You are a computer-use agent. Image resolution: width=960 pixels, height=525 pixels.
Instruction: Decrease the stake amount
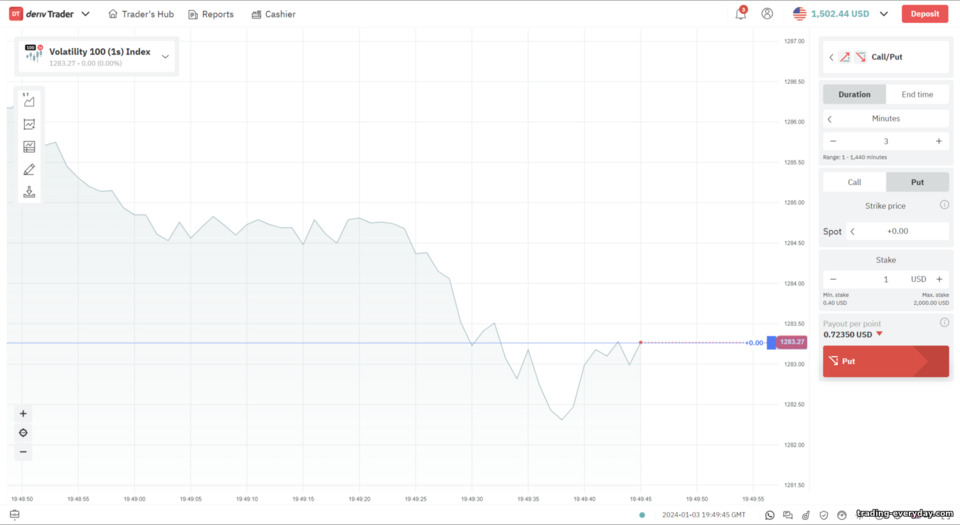pyautogui.click(x=833, y=279)
